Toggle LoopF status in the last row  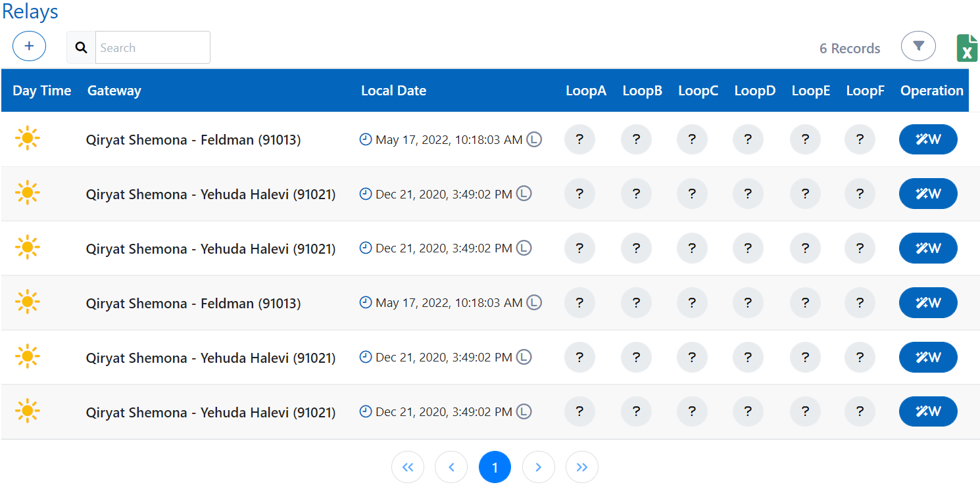[x=860, y=412]
